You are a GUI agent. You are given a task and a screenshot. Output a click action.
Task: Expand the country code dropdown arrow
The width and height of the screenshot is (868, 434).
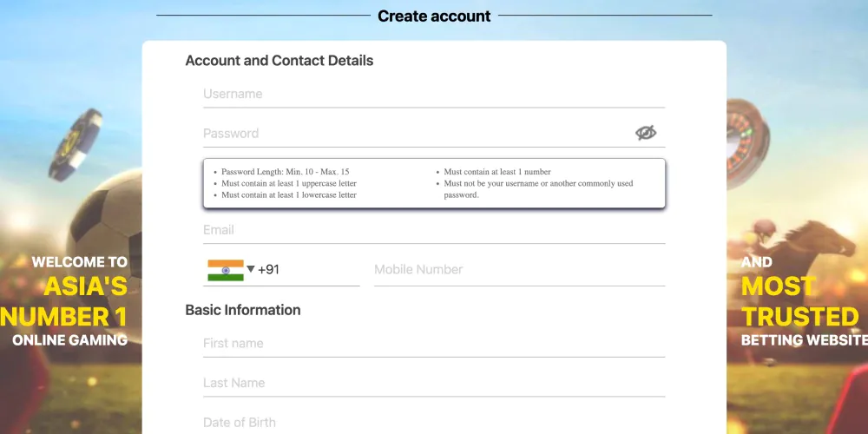251,269
